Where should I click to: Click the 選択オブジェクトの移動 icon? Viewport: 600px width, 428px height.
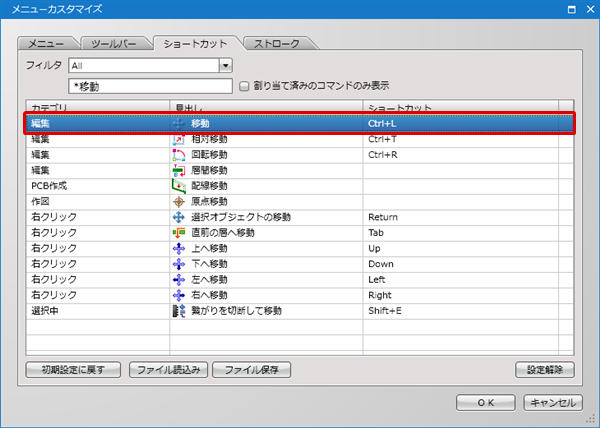pos(179,217)
